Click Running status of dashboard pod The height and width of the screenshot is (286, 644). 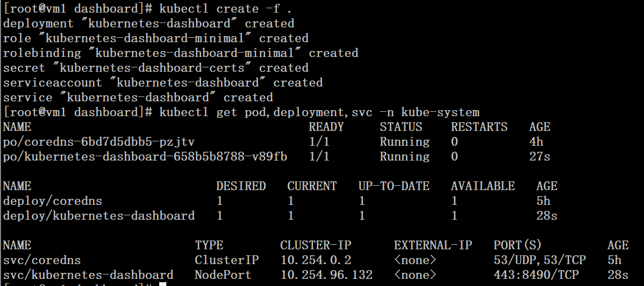(x=404, y=157)
